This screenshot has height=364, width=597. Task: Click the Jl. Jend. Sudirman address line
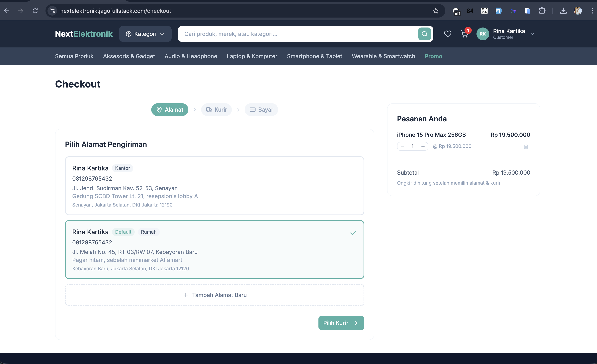coord(125,188)
